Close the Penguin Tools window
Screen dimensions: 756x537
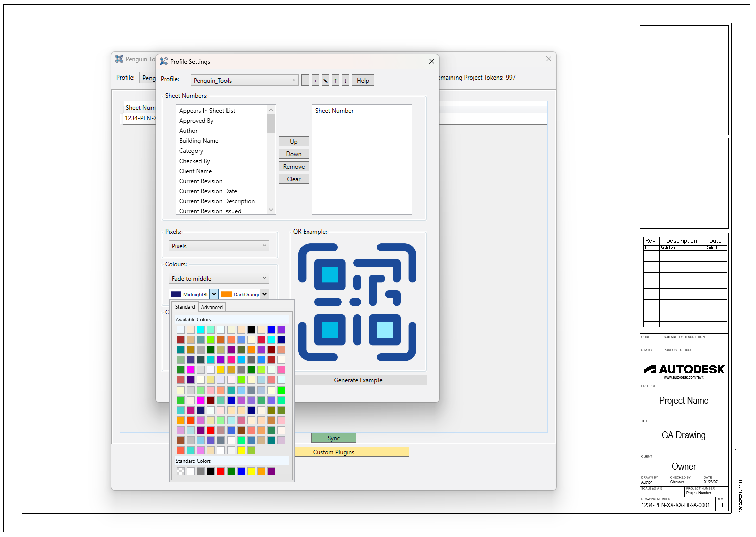point(548,59)
